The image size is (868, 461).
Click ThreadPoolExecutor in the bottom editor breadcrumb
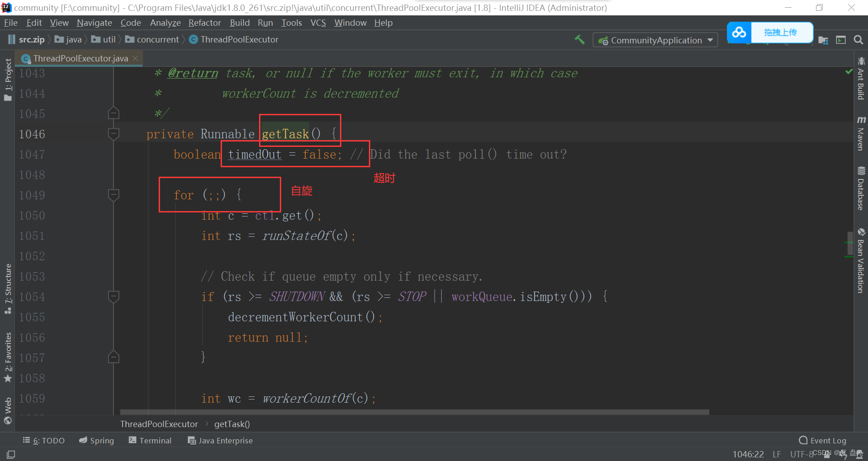pos(159,424)
